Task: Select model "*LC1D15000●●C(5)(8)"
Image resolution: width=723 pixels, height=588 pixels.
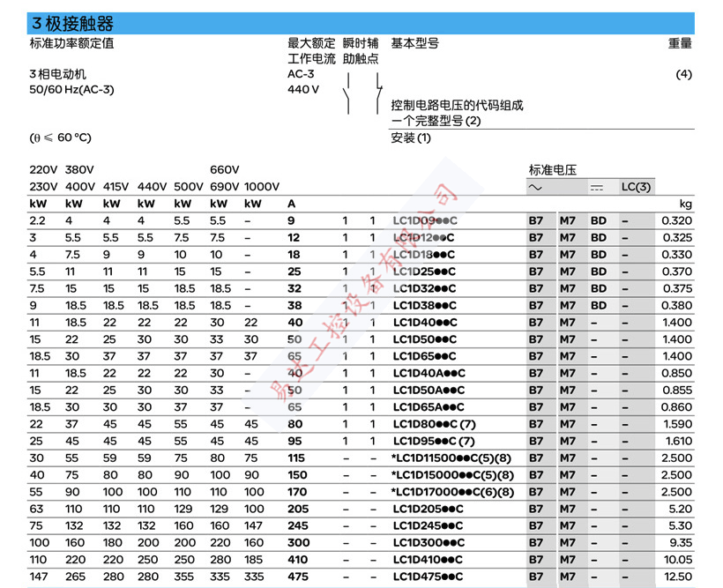Action: click(x=452, y=475)
